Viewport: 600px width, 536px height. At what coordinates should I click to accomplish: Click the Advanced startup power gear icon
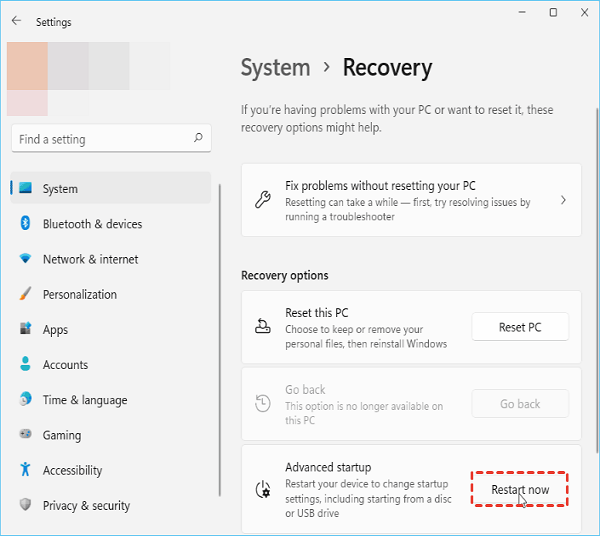tap(263, 489)
